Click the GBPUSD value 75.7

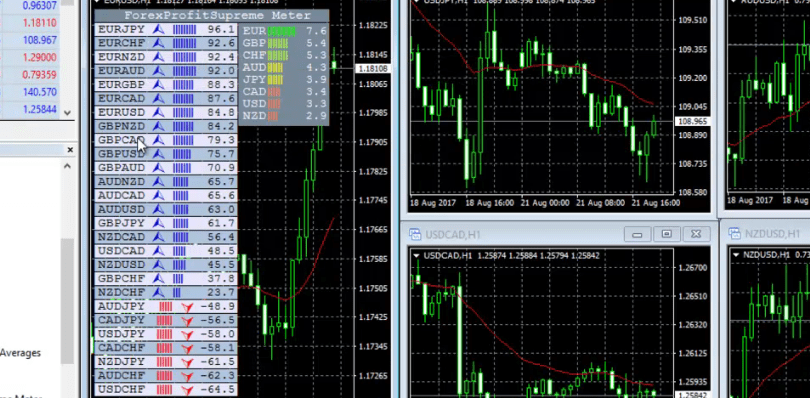pos(221,155)
